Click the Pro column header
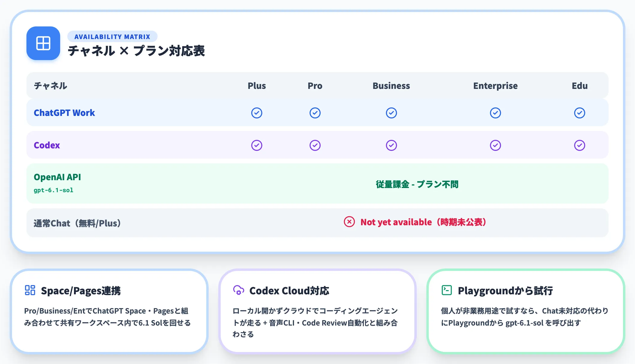 315,86
